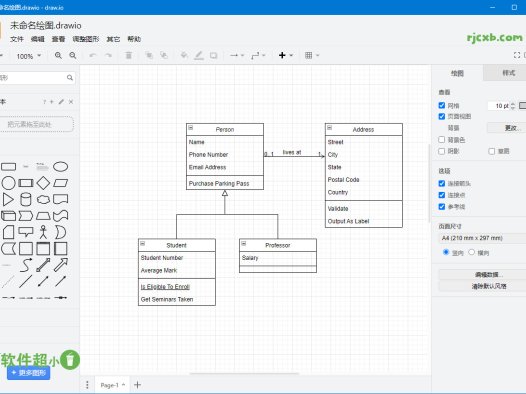This screenshot has width=526, height=394.
Task: Select the bidirectional block arrow shape
Action: point(43,265)
